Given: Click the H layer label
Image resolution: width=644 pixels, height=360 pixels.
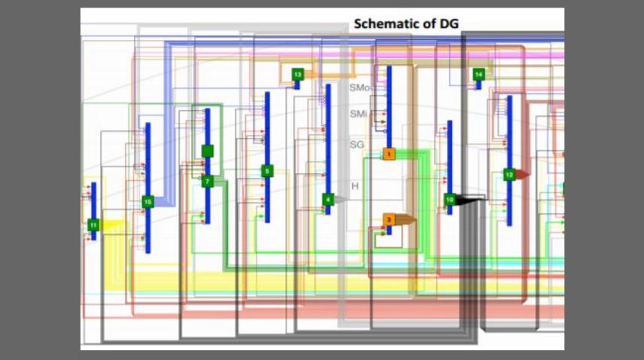Looking at the screenshot, I should [355, 185].
